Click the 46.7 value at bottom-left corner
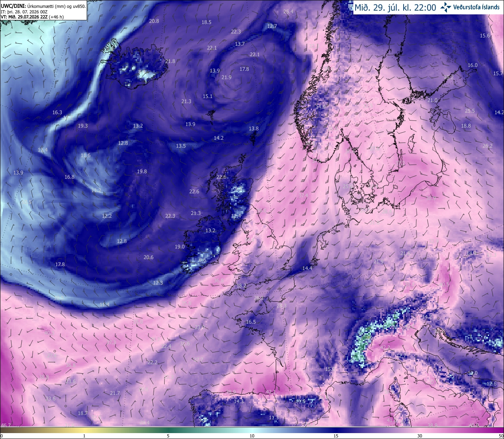504x439 pixels. [x=6, y=425]
